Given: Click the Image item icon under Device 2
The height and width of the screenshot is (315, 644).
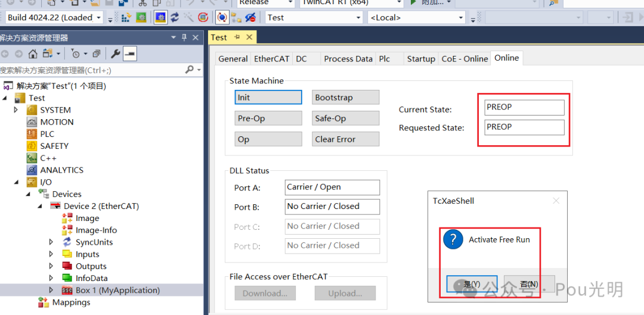Looking at the screenshot, I should [x=67, y=218].
